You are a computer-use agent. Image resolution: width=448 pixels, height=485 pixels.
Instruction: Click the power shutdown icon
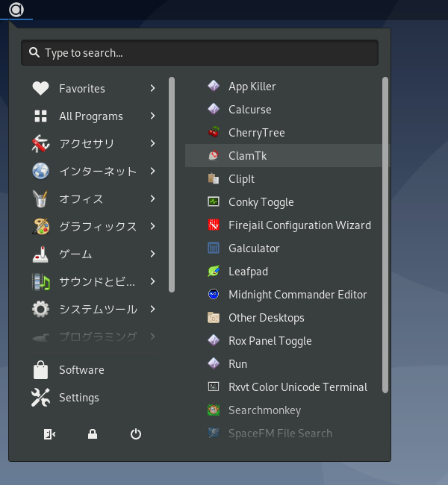[136, 434]
